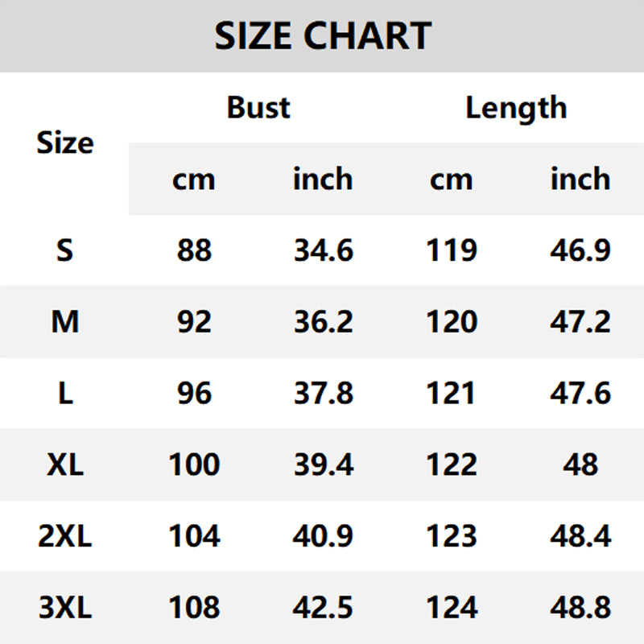Select the inch subheader under Length
644x644 pixels.
click(x=580, y=179)
